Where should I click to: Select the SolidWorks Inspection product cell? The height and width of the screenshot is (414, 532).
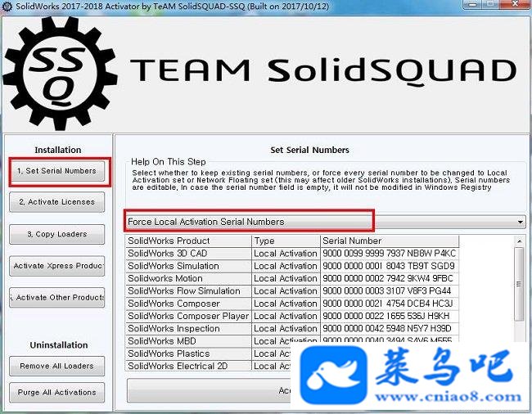(x=188, y=329)
